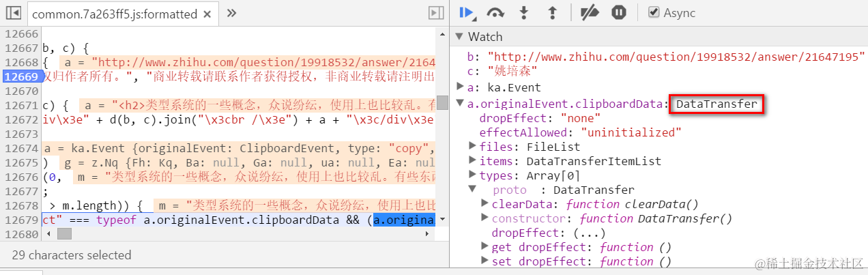Click the DataTransfer value text

(716, 104)
